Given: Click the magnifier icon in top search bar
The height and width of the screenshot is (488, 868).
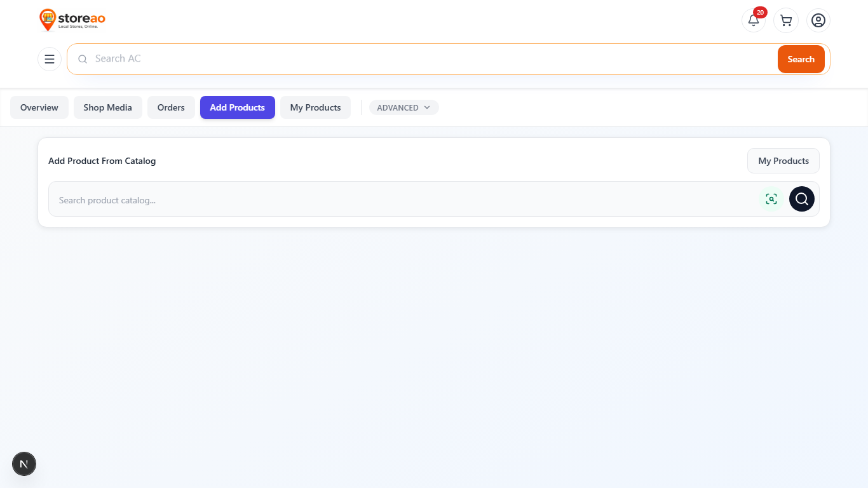Looking at the screenshot, I should pos(83,59).
